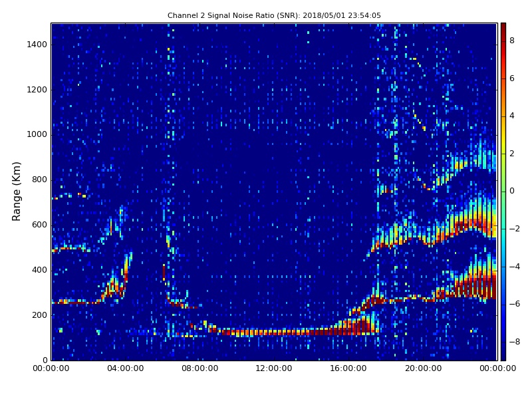Click the colorbar label −4
532x399 pixels.
515,267
